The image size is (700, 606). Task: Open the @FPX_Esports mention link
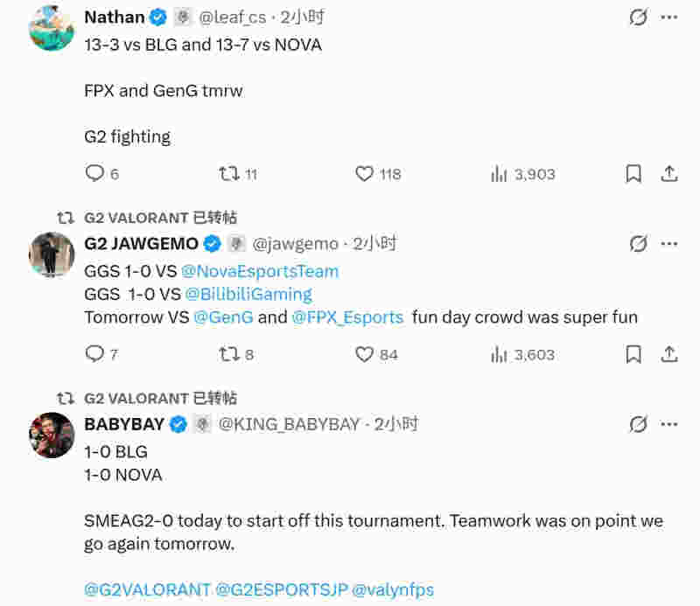(x=347, y=317)
